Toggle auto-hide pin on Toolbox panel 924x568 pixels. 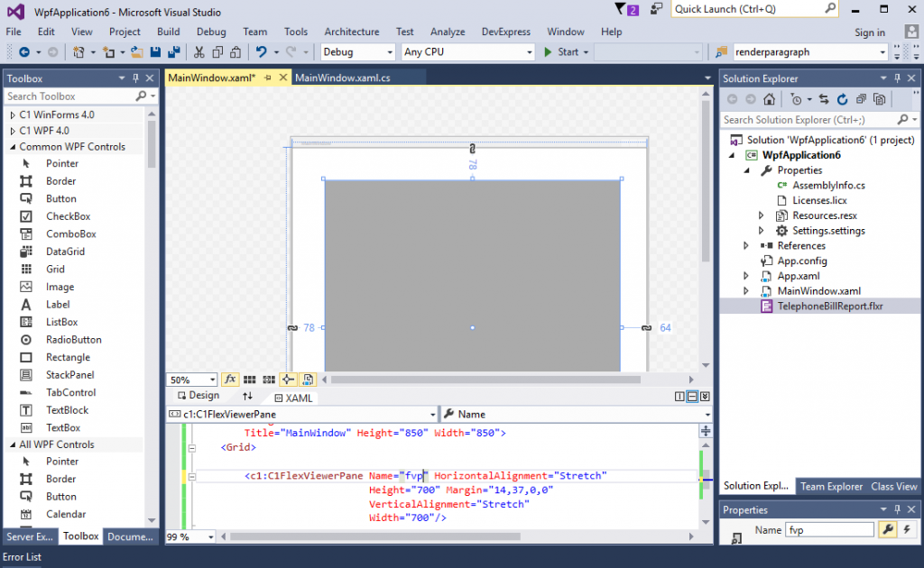click(135, 78)
